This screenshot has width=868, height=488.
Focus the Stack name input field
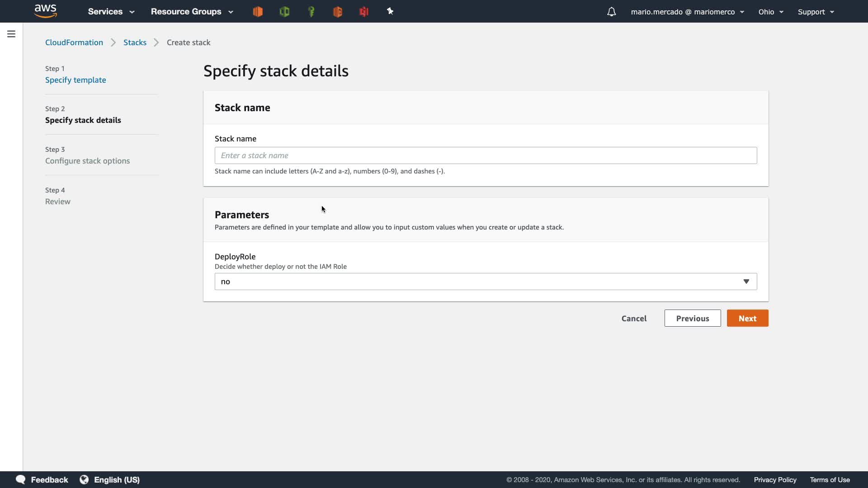click(x=486, y=155)
